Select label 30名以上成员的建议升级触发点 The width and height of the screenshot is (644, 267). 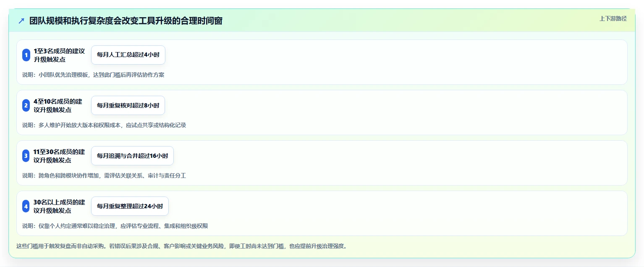click(x=59, y=206)
